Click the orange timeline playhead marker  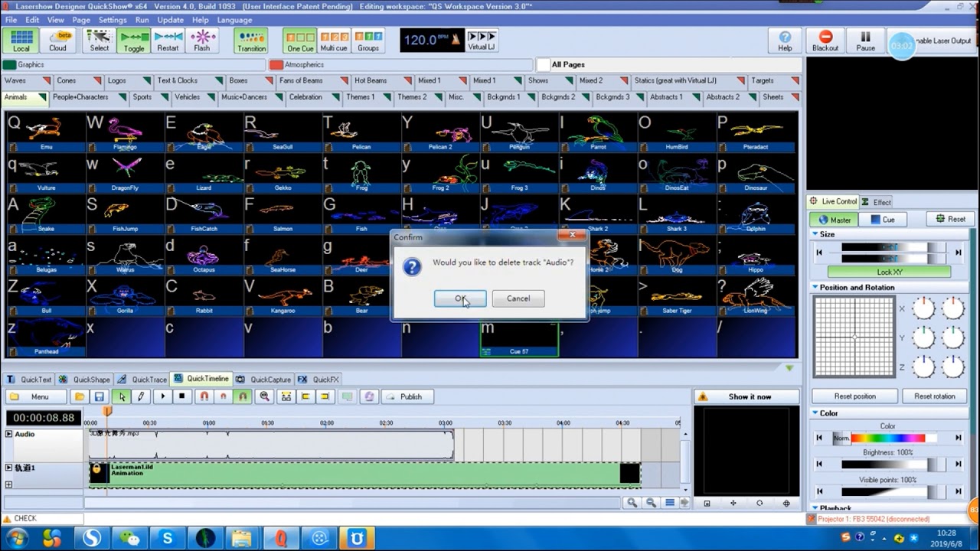point(107,411)
